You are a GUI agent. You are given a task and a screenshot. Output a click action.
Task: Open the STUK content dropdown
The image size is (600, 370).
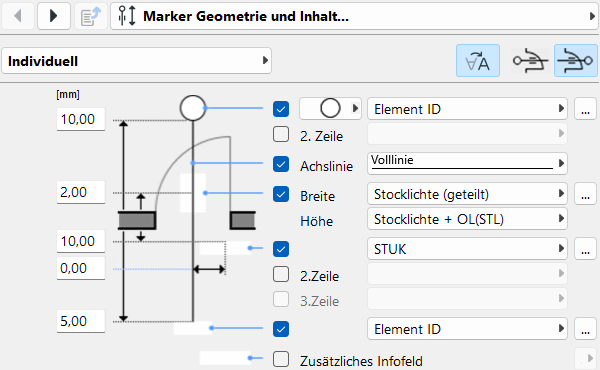tap(467, 249)
